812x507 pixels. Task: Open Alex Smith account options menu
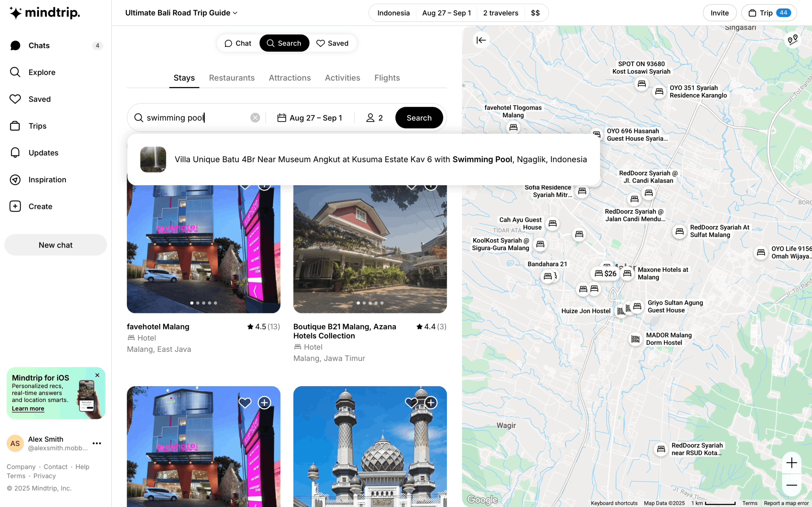click(x=97, y=443)
